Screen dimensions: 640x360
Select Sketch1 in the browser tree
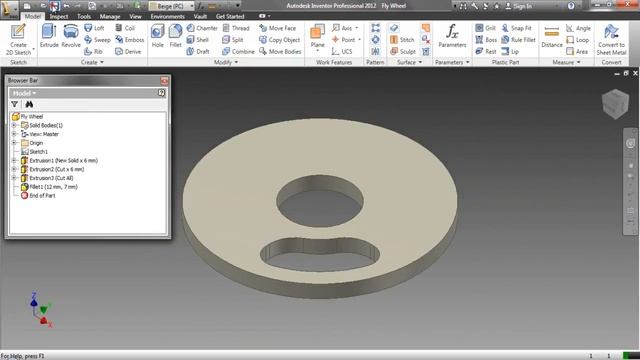34,152
